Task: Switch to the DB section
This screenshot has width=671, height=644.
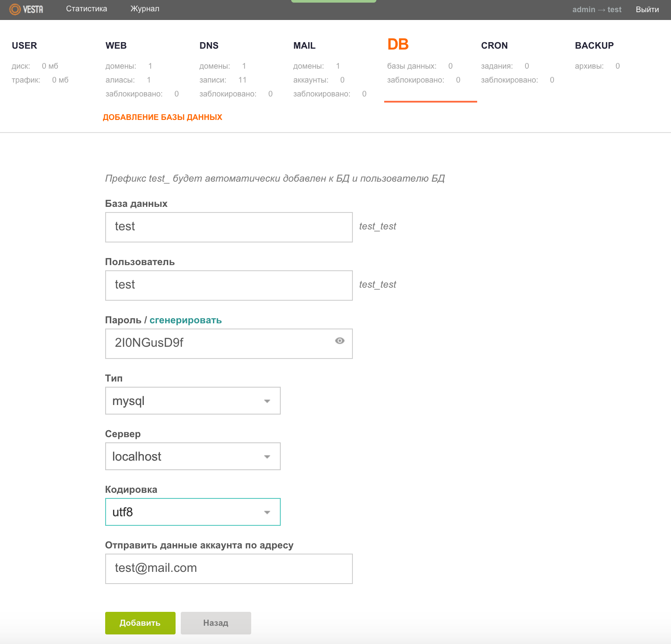Action: 398,44
